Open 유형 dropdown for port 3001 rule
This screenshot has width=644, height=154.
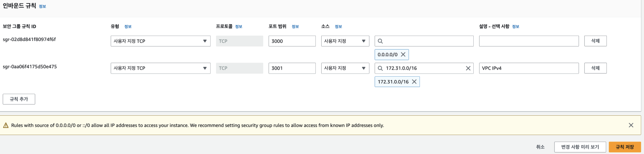point(161,68)
